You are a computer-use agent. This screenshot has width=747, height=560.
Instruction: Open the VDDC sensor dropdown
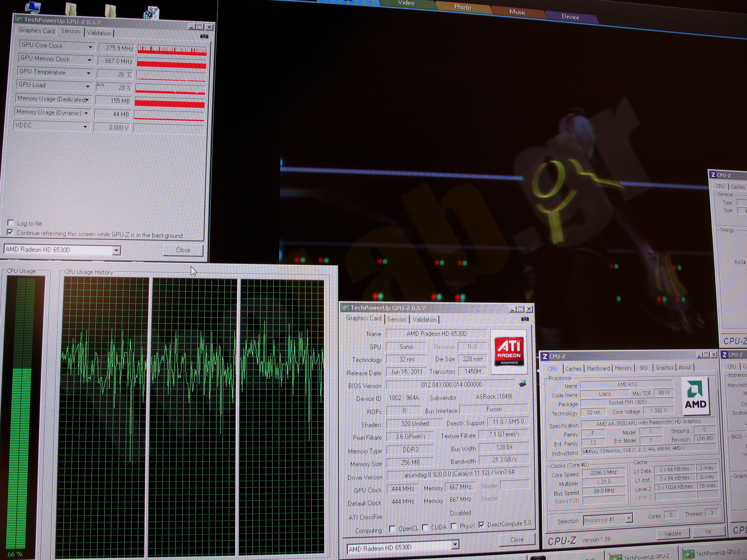[85, 127]
